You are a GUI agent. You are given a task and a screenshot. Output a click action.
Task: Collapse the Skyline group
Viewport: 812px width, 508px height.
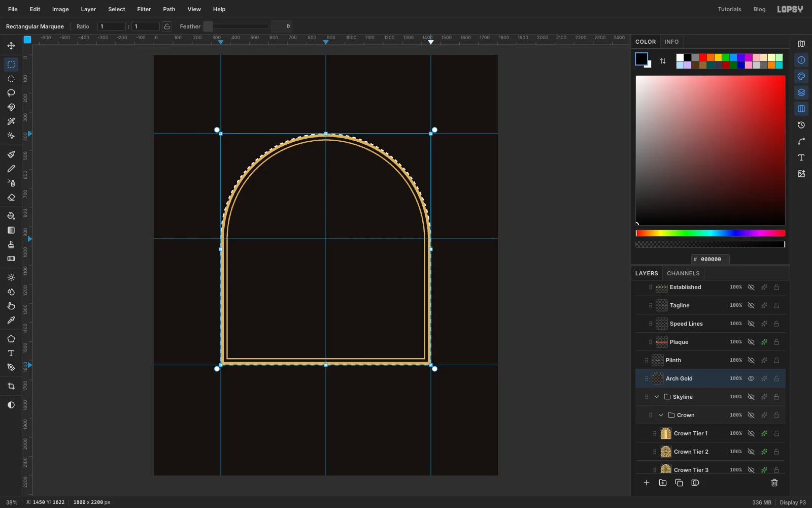click(657, 397)
